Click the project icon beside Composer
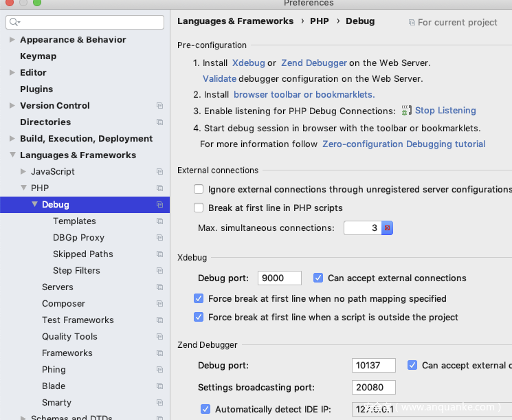 [x=159, y=304]
